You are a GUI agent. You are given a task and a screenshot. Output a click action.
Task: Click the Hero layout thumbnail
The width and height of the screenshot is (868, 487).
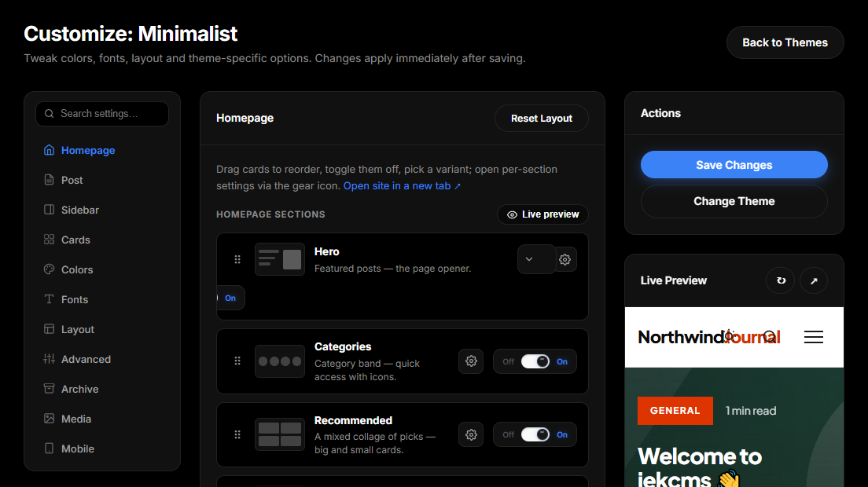(280, 259)
